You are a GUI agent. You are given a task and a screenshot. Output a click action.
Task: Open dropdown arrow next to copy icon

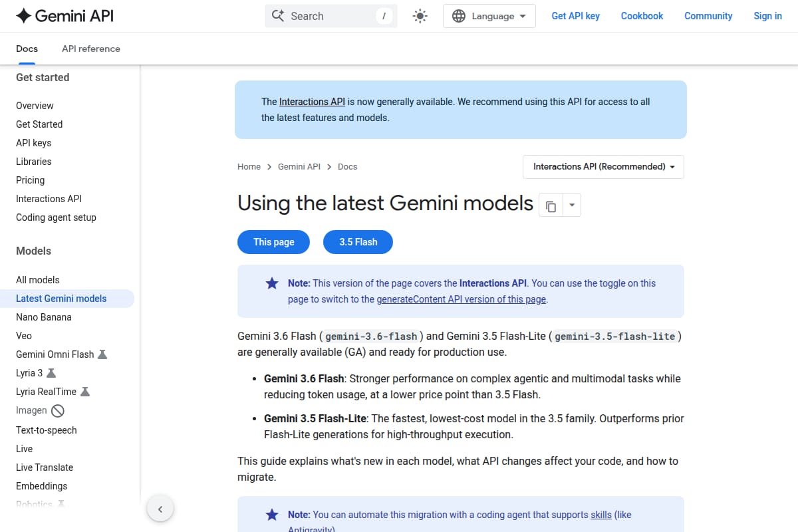tap(572, 205)
